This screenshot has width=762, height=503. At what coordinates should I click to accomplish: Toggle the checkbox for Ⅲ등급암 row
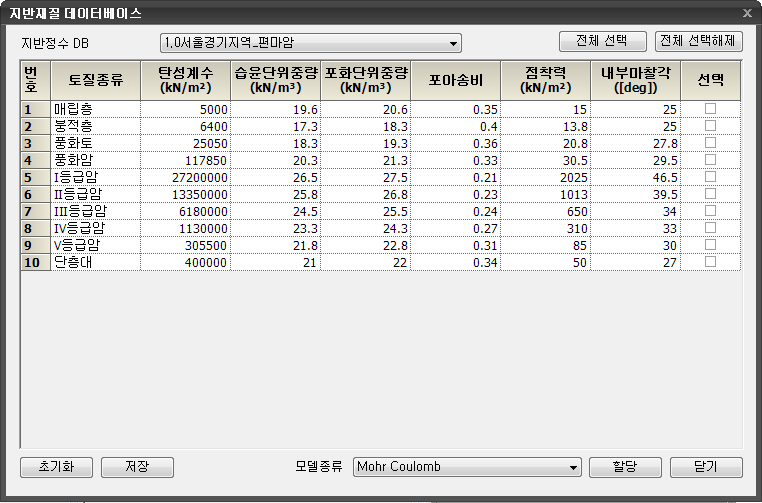(710, 211)
